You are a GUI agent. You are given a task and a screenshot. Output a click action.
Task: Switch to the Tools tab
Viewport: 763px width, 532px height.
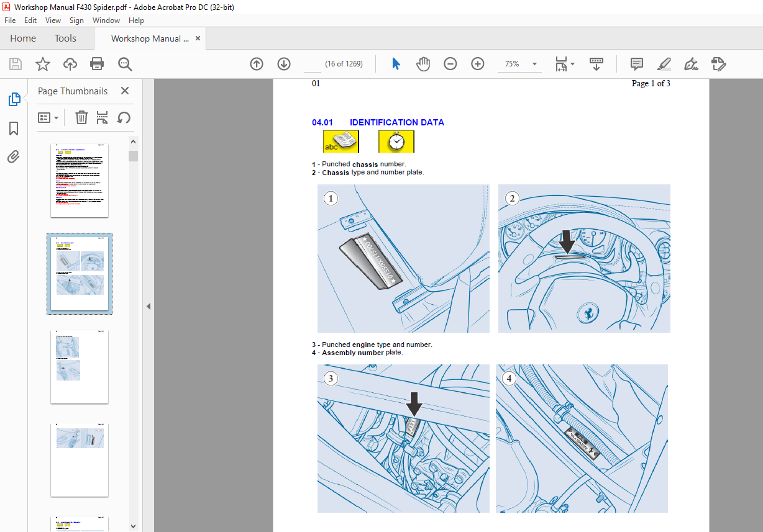[65, 38]
